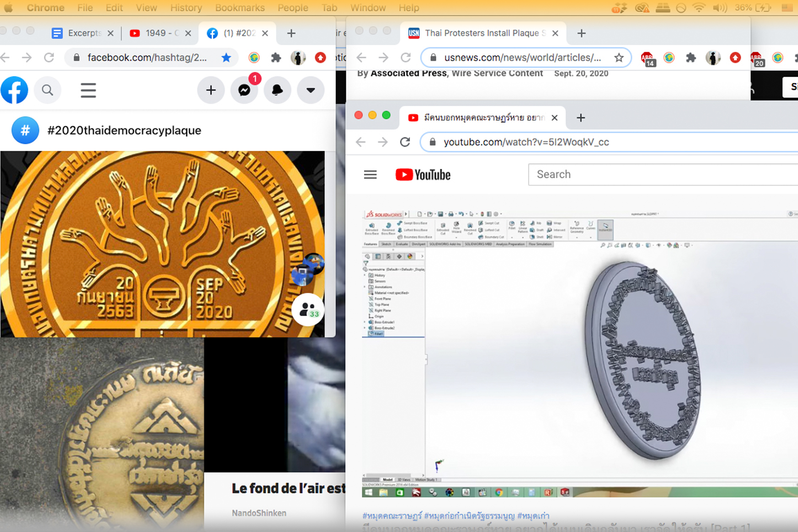This screenshot has height=532, width=798.
Task: Focus the YouTube Search box
Action: point(663,174)
